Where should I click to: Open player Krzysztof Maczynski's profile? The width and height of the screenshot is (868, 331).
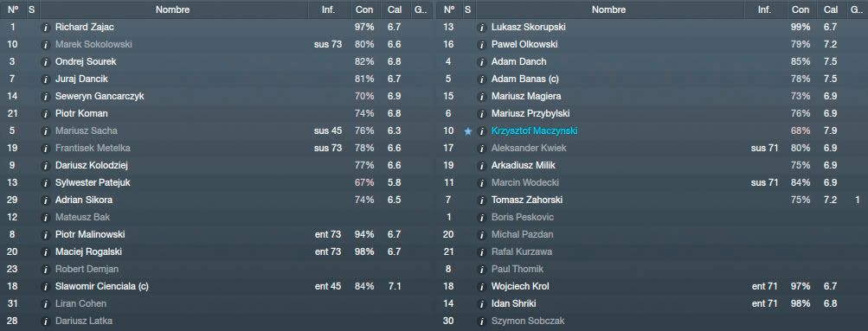(x=537, y=131)
